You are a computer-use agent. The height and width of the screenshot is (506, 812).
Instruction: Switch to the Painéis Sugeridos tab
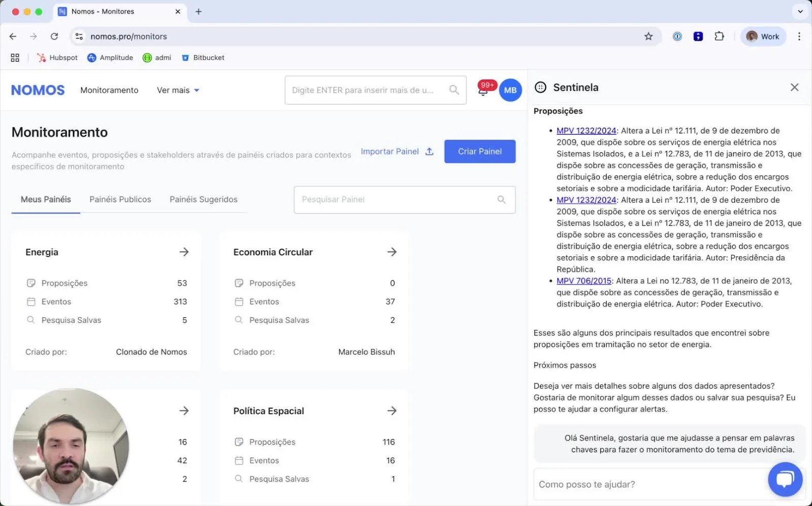(204, 199)
